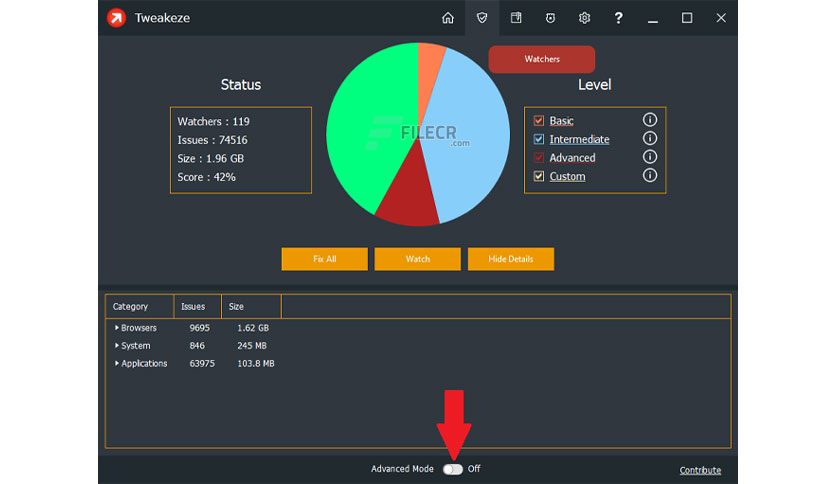836x484 pixels.
Task: Maximize the Tweakeze window
Action: coord(687,18)
